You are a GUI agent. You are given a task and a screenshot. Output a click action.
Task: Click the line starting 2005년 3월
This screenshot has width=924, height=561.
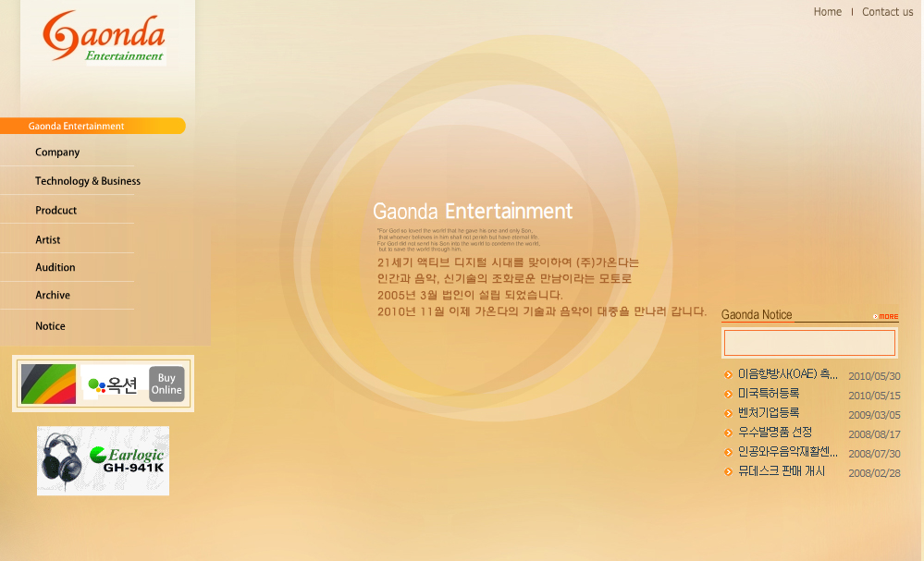[x=470, y=295]
